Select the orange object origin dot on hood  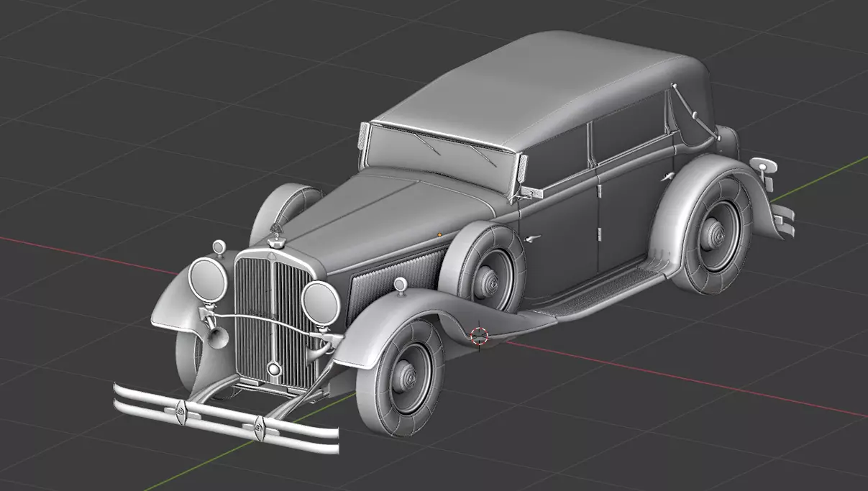pos(439,234)
